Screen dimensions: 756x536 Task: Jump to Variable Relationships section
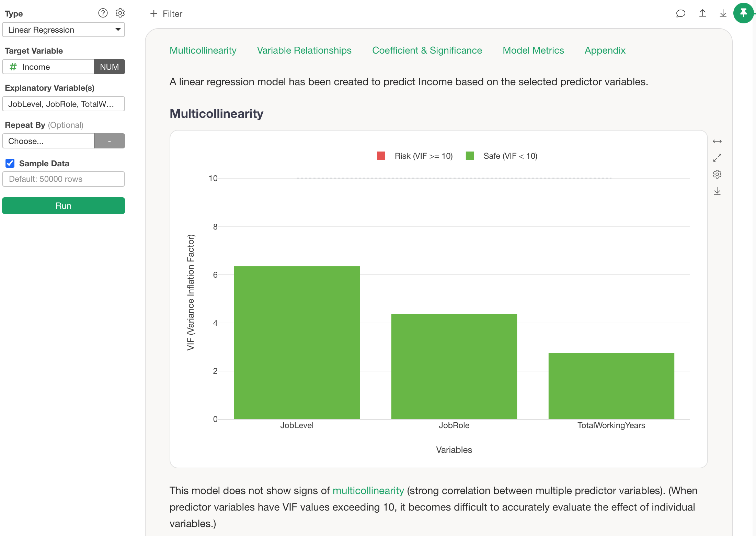click(x=304, y=51)
